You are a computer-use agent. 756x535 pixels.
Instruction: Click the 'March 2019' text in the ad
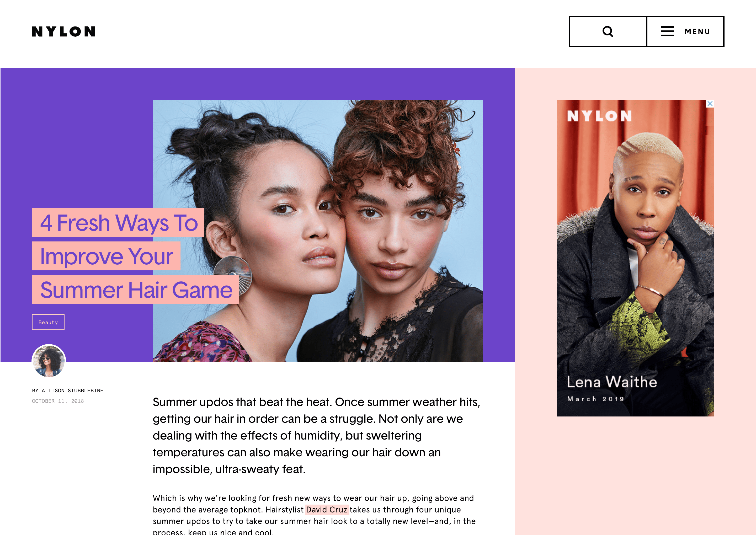click(x=595, y=399)
